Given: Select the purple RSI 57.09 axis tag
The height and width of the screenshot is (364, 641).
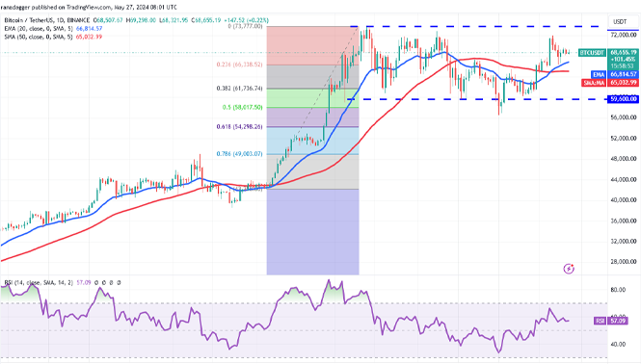Looking at the screenshot, I should 610,321.
